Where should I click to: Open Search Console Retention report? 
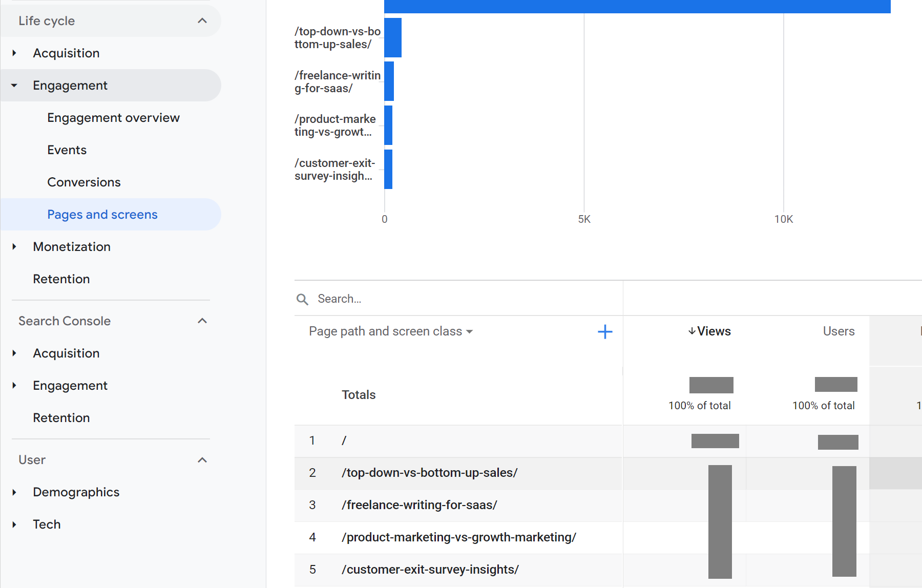(61, 418)
